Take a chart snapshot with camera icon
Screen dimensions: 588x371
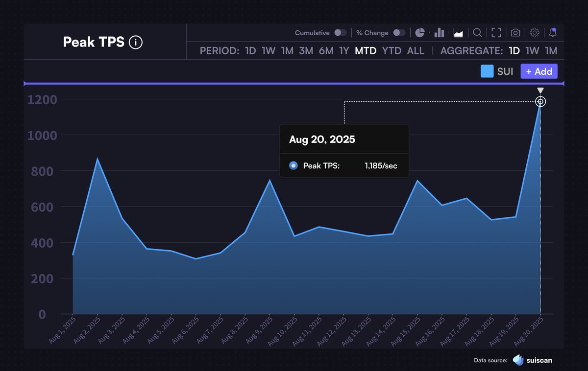click(x=515, y=33)
